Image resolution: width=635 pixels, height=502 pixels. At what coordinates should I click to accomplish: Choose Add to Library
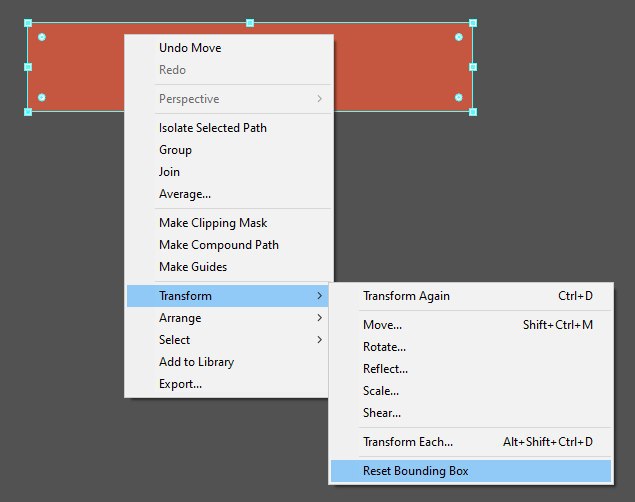point(228,362)
